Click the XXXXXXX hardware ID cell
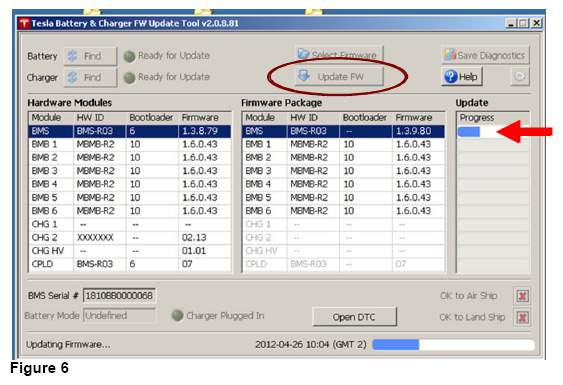The width and height of the screenshot is (563, 385). click(95, 237)
